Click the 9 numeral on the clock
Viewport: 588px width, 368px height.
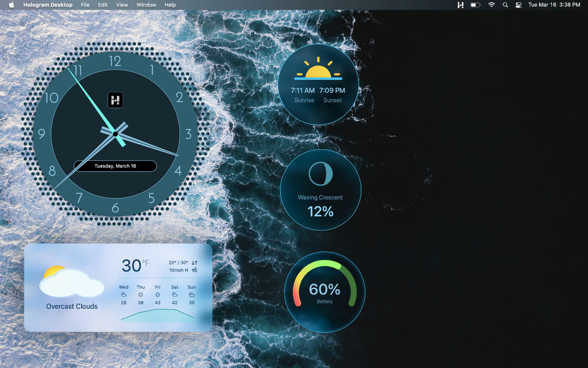[42, 134]
